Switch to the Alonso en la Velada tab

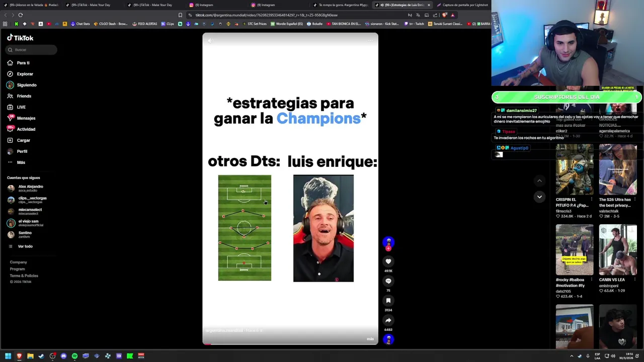pyautogui.click(x=31, y=5)
